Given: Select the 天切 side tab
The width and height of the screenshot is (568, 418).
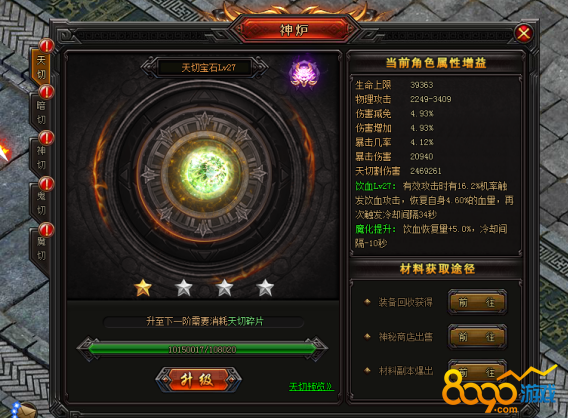Looking at the screenshot, I should pyautogui.click(x=41, y=67).
